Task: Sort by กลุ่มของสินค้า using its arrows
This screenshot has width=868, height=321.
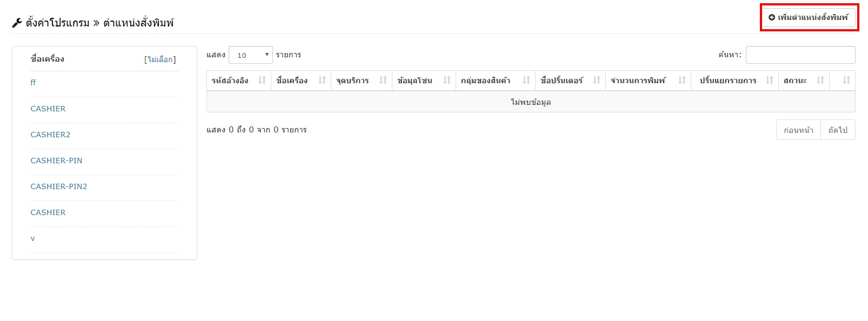Action: click(x=526, y=81)
